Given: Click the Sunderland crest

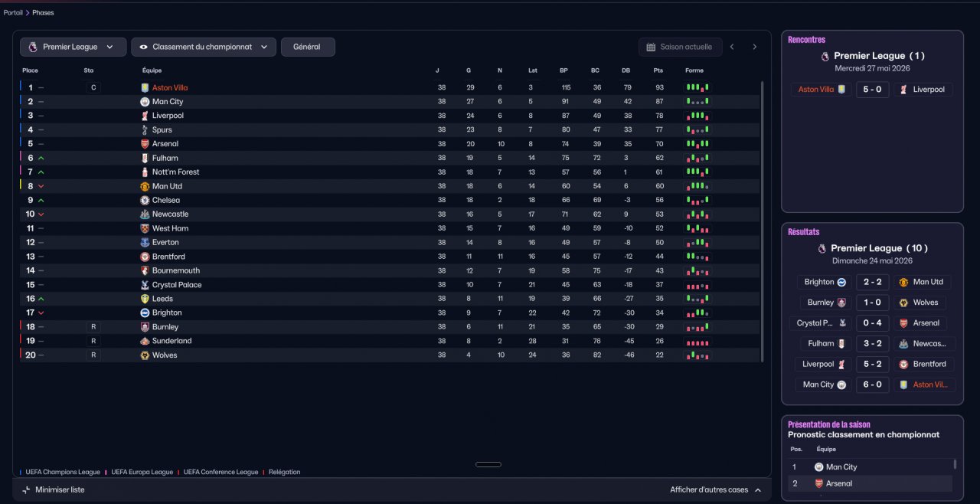Looking at the screenshot, I should (x=145, y=341).
